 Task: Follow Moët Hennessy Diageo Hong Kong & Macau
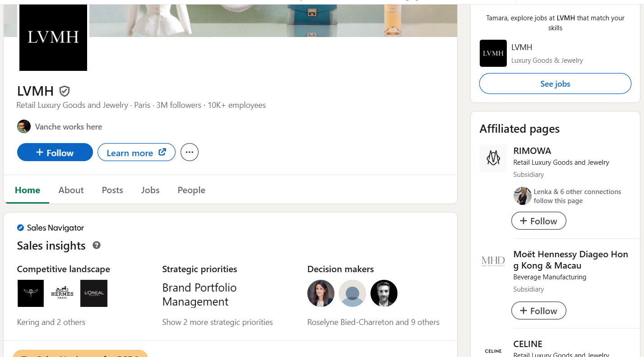538,311
